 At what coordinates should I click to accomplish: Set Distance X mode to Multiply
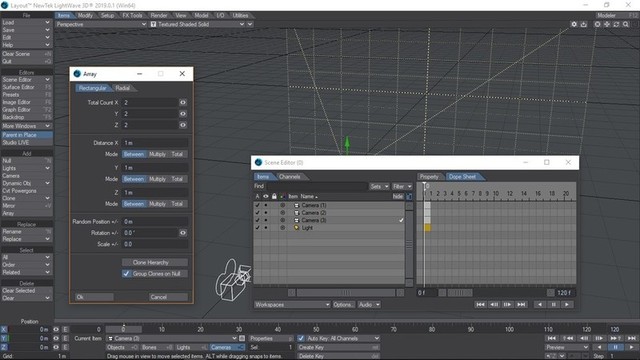tap(158, 154)
